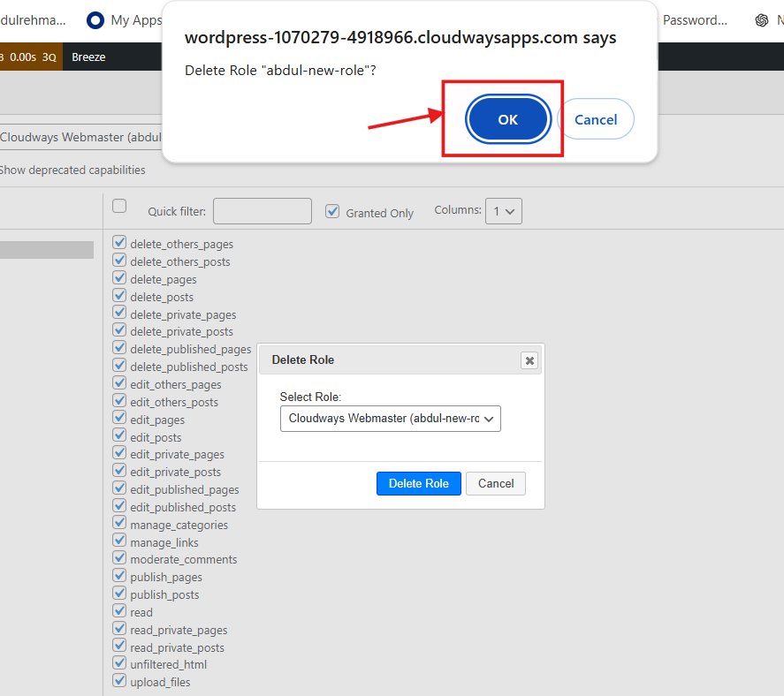
Task: Uncheck the delete_others_pages capability
Action: [x=119, y=243]
